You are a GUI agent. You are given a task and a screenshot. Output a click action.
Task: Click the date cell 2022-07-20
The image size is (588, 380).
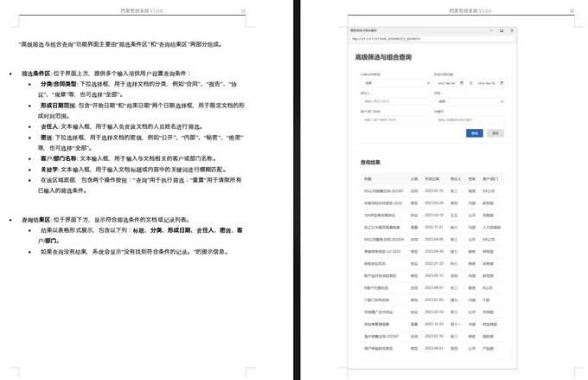[434, 264]
